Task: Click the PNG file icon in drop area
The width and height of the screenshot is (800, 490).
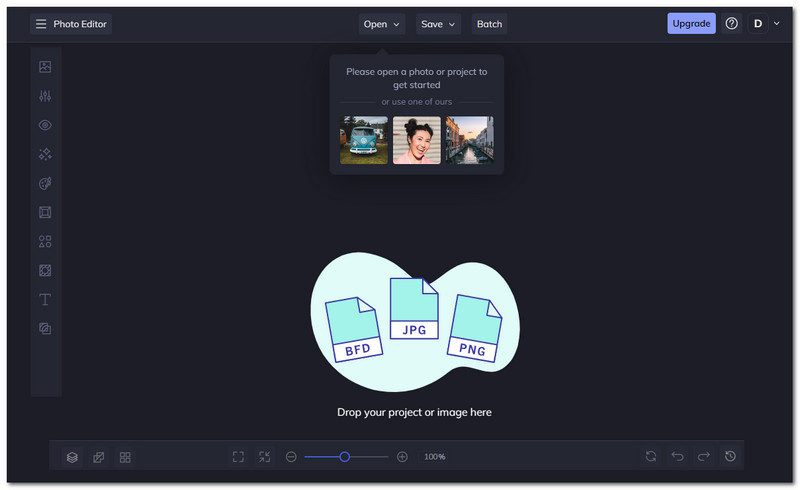Action: [x=474, y=328]
